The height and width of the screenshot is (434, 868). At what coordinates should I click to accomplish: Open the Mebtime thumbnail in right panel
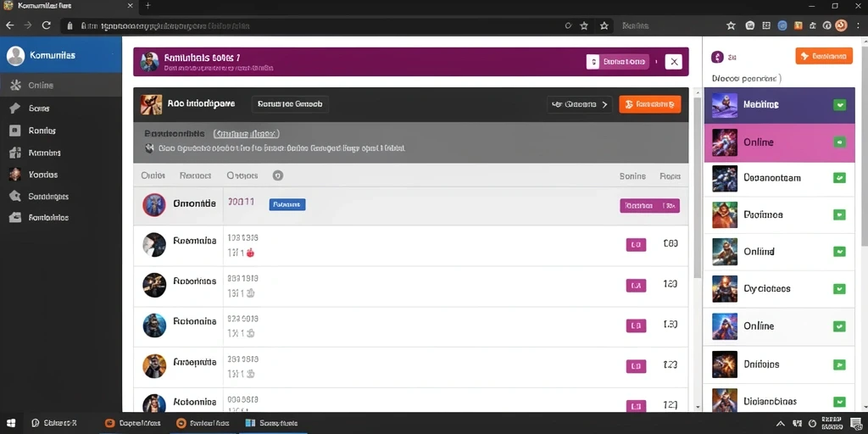[x=725, y=105]
